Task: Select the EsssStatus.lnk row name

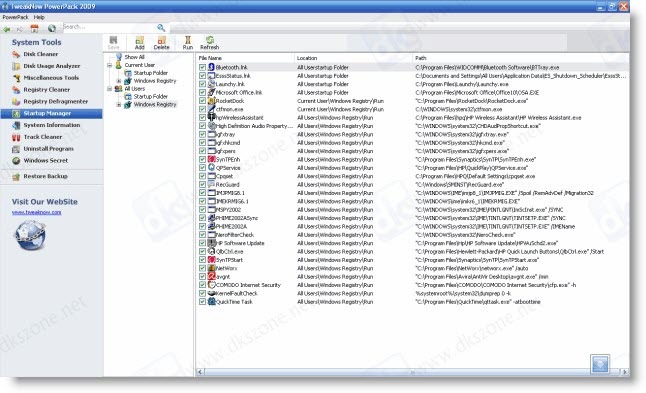Action: point(233,76)
